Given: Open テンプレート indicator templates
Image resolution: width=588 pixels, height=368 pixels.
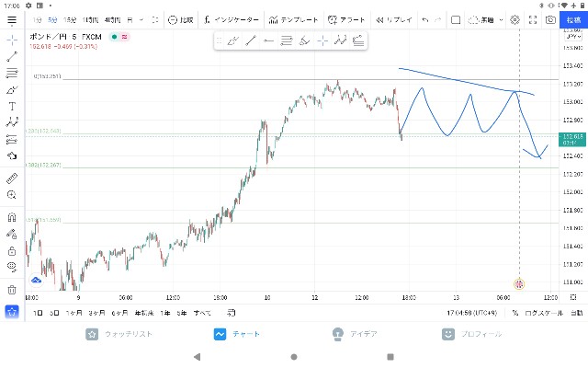Looking at the screenshot, I should point(294,20).
